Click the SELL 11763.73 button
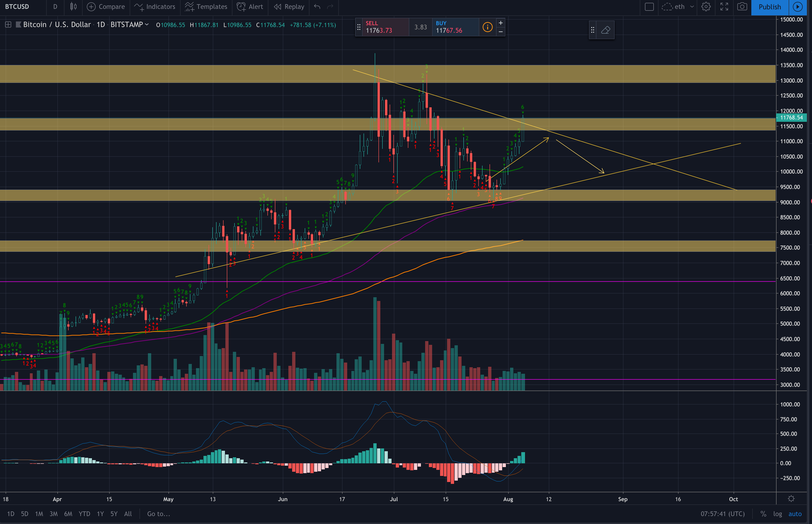This screenshot has height=524, width=812. 385,27
